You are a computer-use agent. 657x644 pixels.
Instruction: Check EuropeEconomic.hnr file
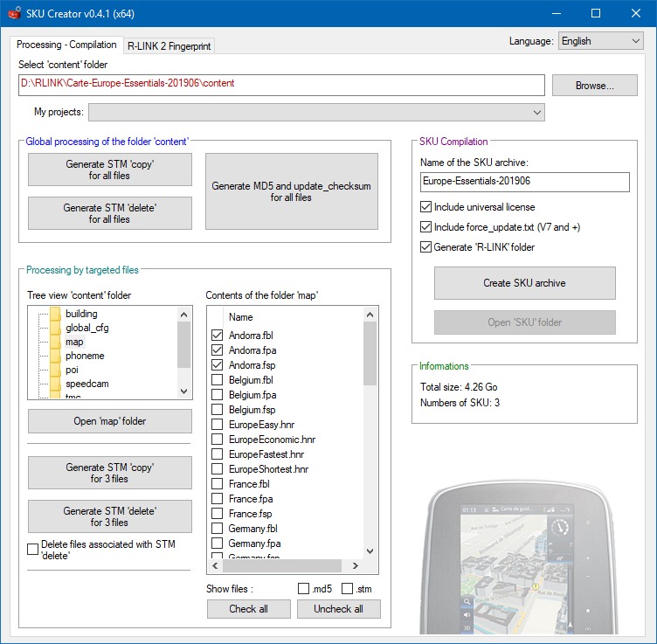click(217, 440)
